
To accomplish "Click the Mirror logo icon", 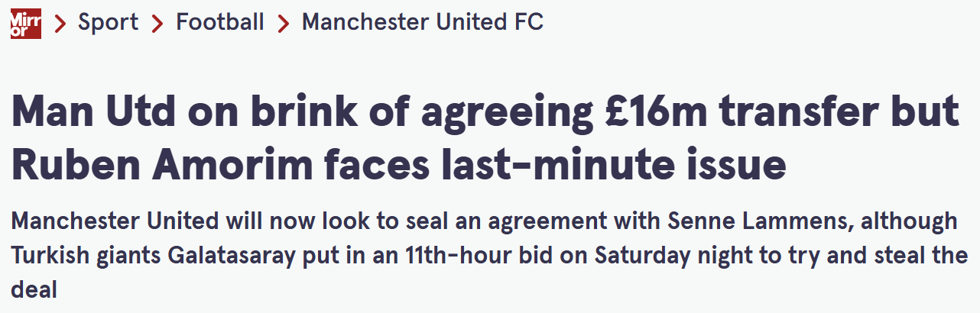I will [x=25, y=22].
